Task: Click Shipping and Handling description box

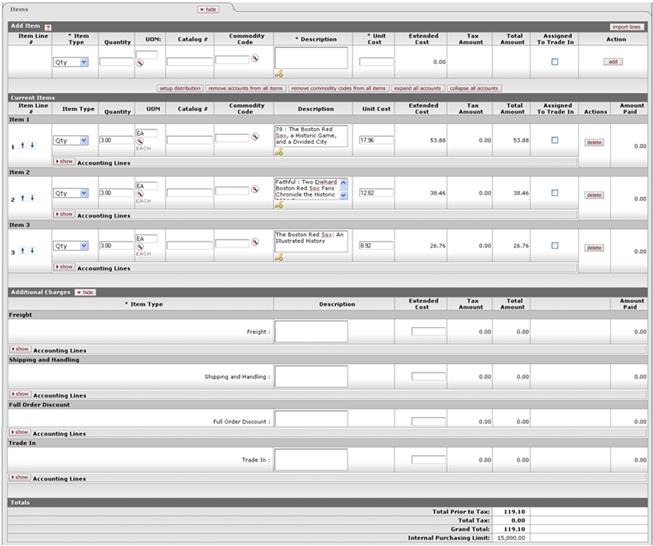Action: tap(311, 376)
